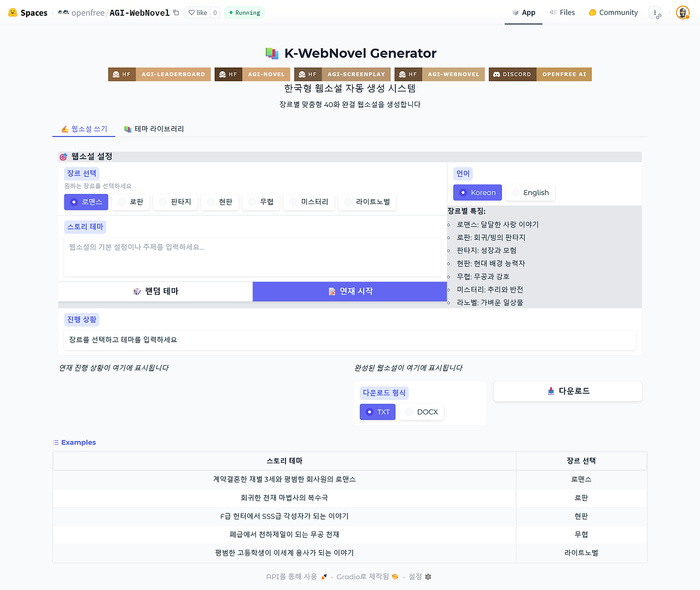700x590 pixels.
Task: Start serialization with 연재 시작
Action: [x=349, y=291]
